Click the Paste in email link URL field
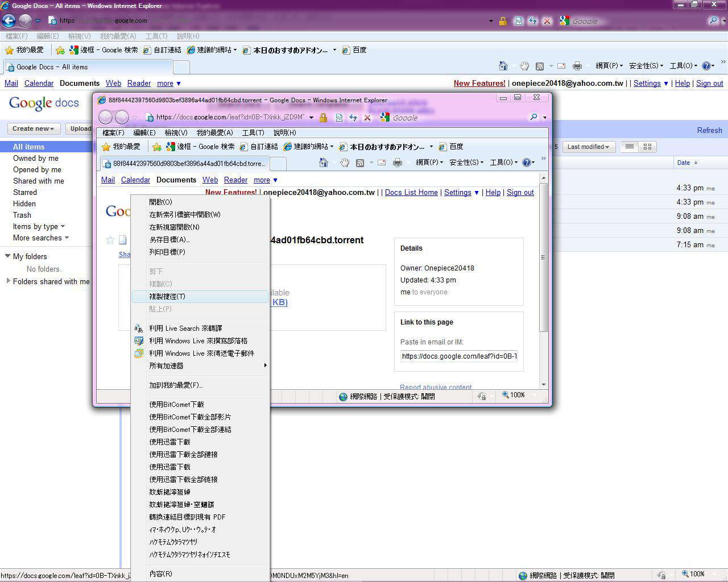 click(x=458, y=356)
